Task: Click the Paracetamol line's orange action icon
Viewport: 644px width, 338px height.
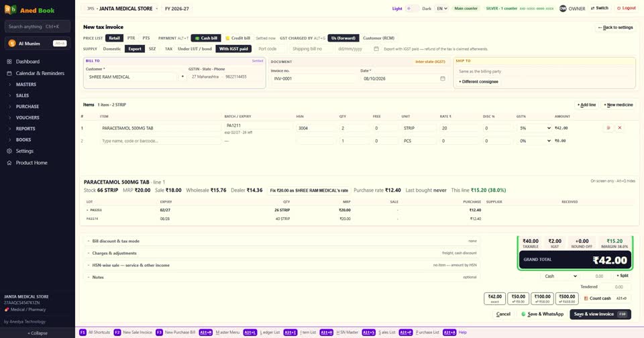Action: 608,127
